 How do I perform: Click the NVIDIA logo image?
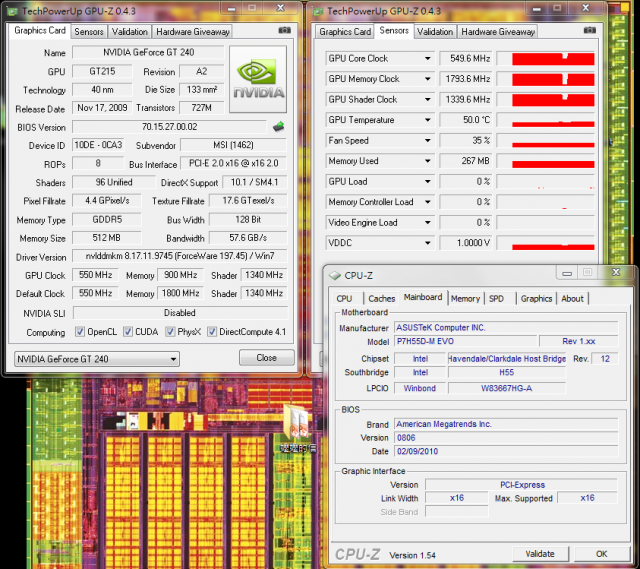click(x=258, y=79)
